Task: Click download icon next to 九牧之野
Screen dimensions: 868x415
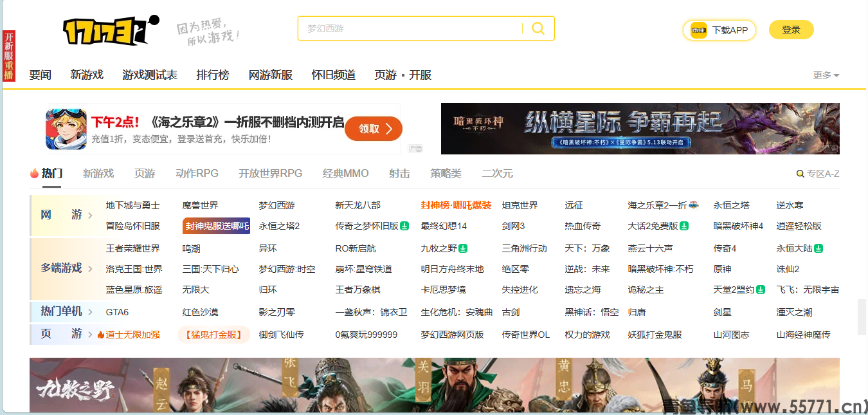Action: click(x=463, y=248)
